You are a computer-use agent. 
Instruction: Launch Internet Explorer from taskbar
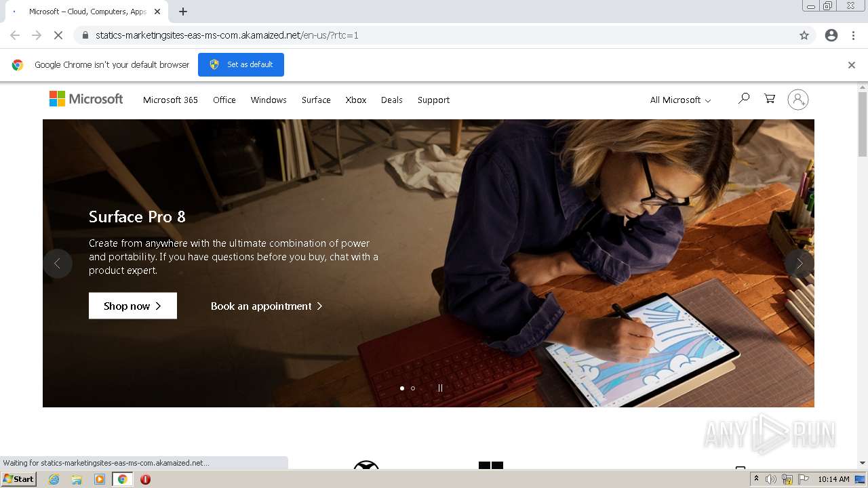pos(54,479)
